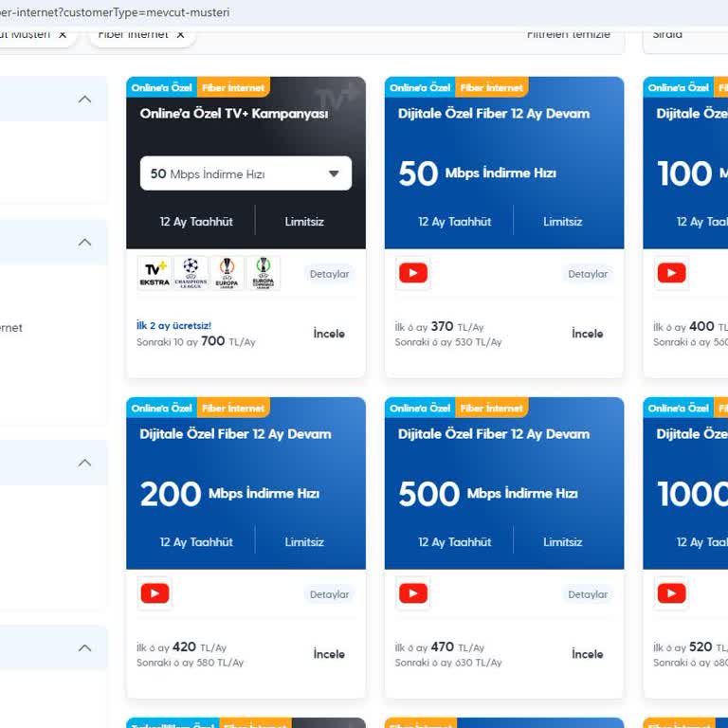Click the Europa Conference League logo icon
The image size is (728, 728).
pos(264,273)
